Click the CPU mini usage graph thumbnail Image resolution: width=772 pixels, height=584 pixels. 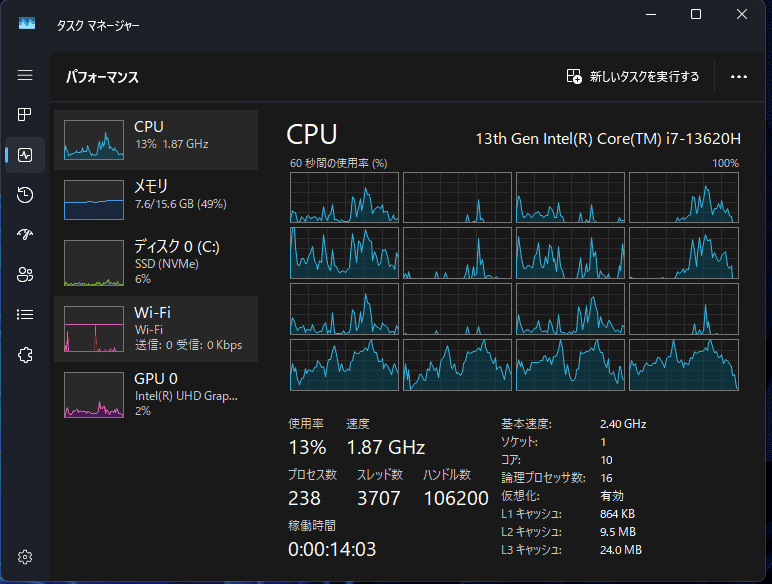[94, 140]
